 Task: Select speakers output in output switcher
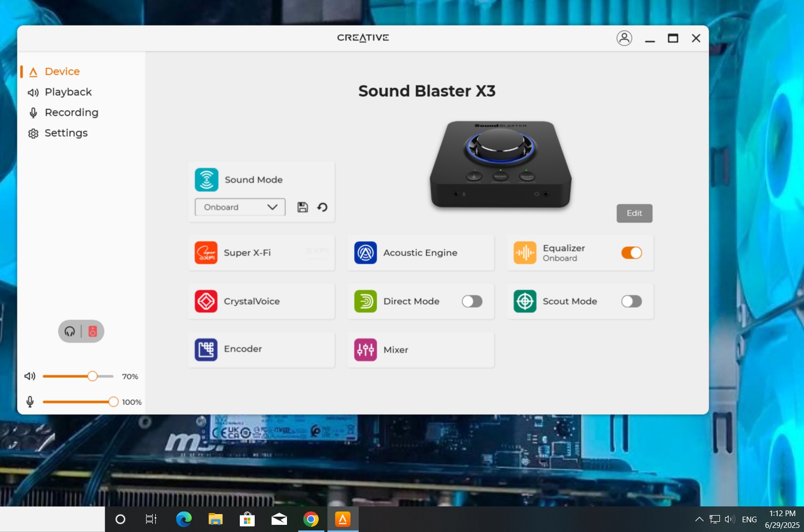pos(93,331)
